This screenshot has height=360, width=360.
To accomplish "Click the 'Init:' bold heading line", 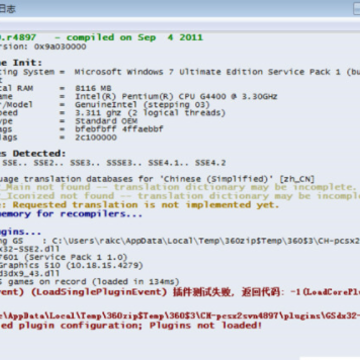I will (21, 63).
